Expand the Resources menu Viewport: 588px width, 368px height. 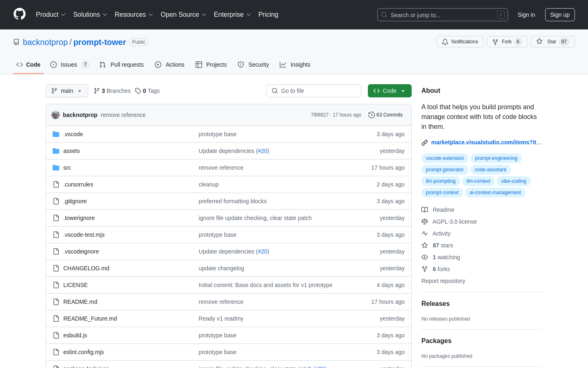pos(134,14)
